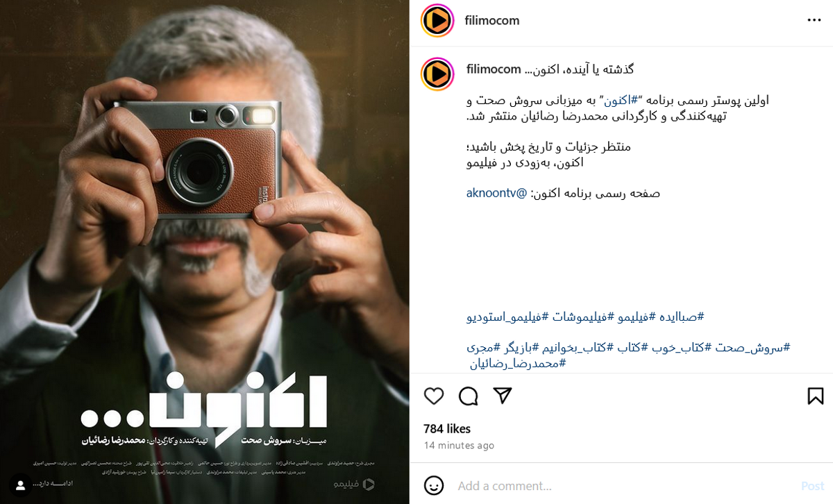
Task: Click the filimocom avatar beside caption
Action: pos(437,74)
